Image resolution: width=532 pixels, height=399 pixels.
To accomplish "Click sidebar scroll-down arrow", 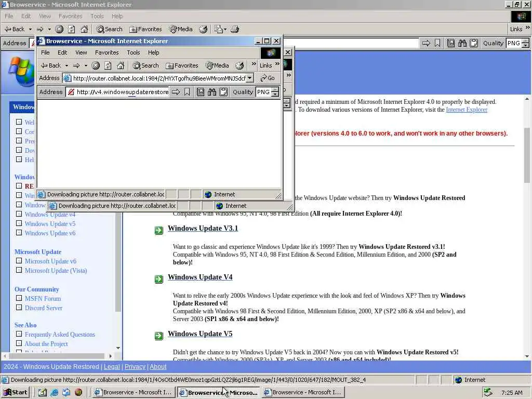I will tap(118, 348).
